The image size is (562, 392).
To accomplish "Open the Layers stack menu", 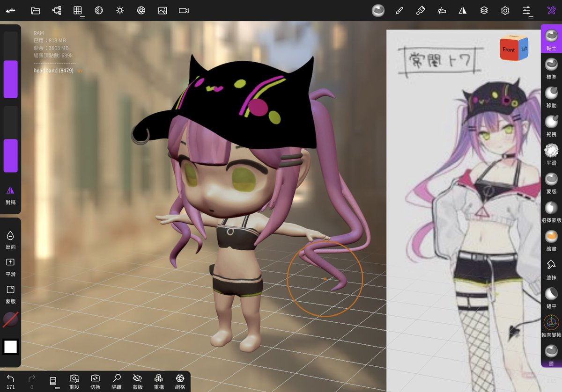I will coord(484,10).
